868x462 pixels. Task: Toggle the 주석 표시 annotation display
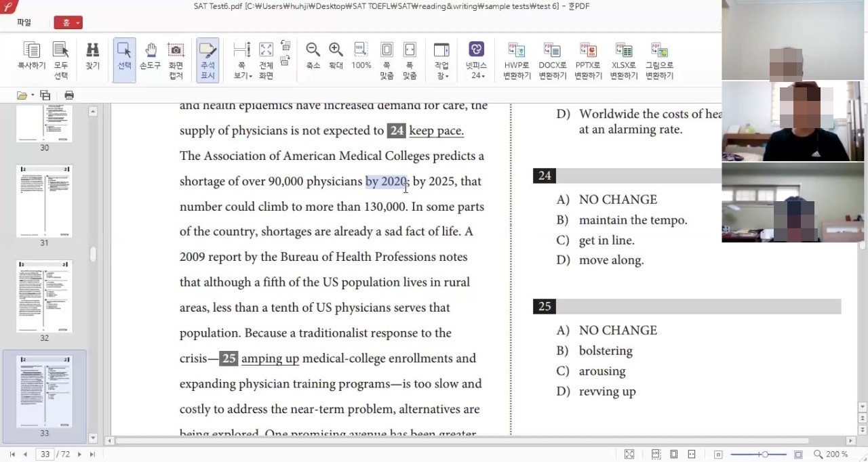coord(208,60)
